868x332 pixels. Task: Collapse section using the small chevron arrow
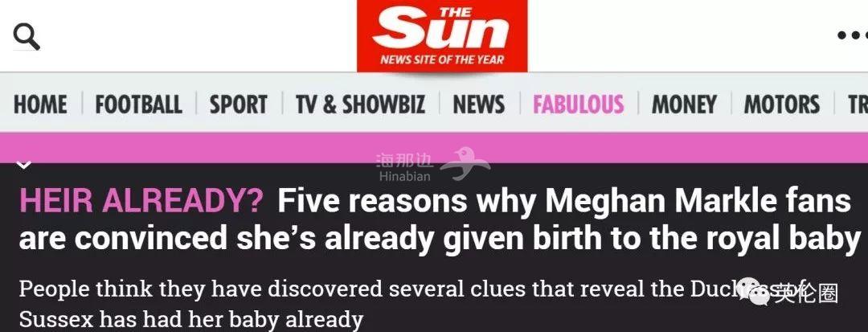24,164
